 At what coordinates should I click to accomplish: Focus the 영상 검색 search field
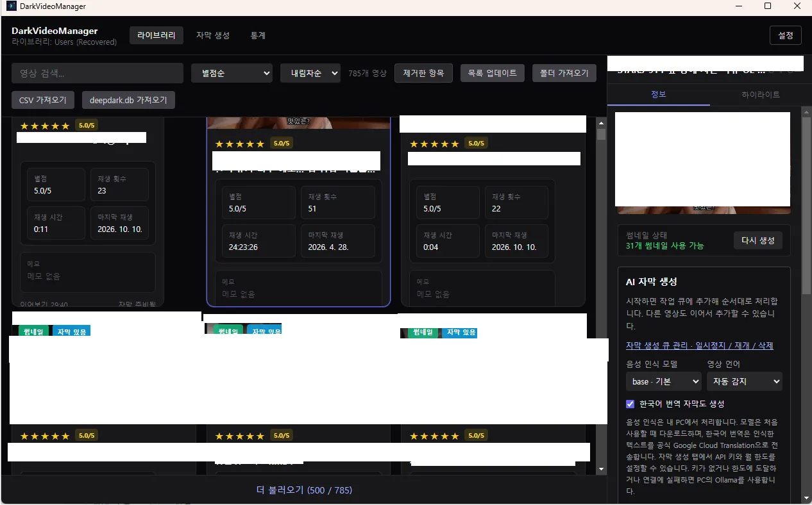point(97,73)
